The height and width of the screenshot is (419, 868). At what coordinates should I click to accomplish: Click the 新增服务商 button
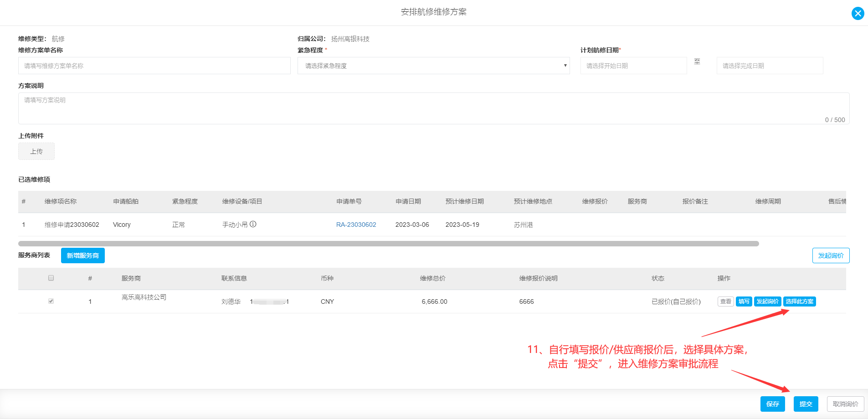point(83,255)
